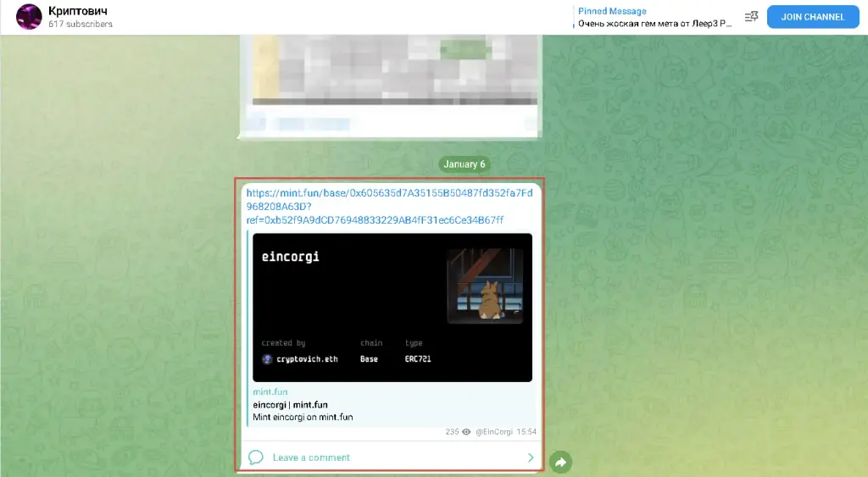Click the January 6 date badge
Image resolution: width=868 pixels, height=477 pixels.
[x=464, y=164]
